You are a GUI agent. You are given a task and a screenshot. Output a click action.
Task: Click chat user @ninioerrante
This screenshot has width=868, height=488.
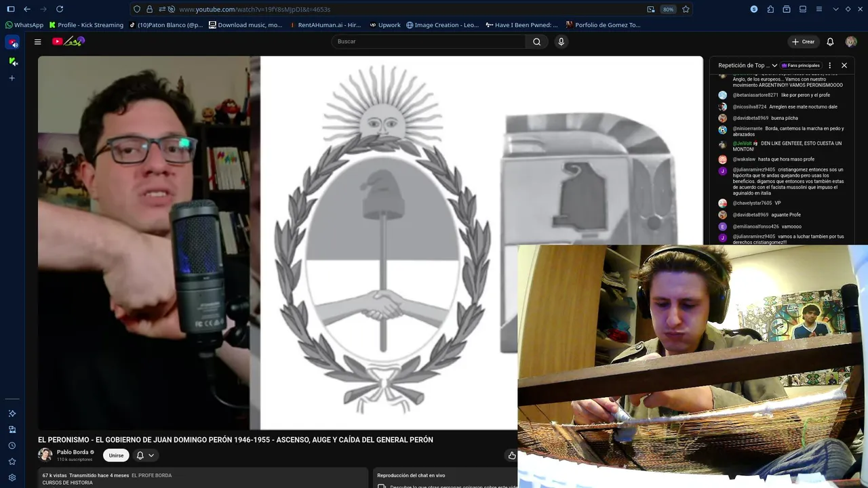[747, 128]
